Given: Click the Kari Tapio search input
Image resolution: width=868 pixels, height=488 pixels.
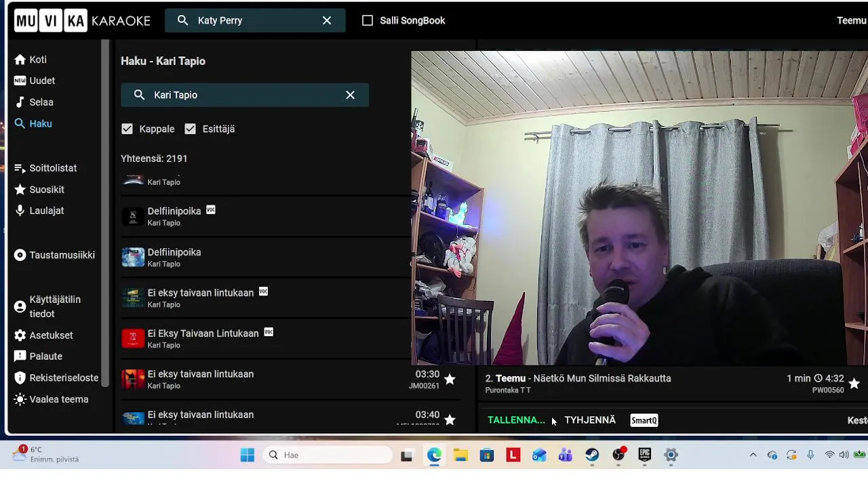Looking at the screenshot, I should tap(245, 95).
